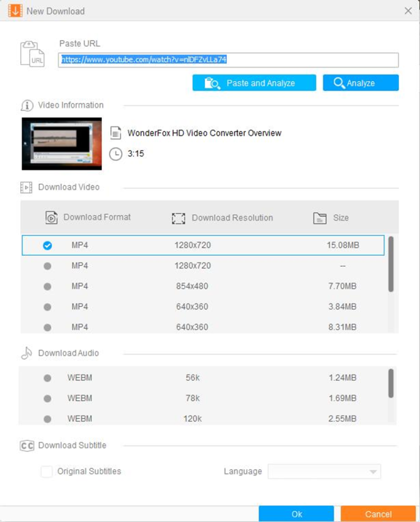Click the orange New Download app logo
Screen dimensions: 420x522
pyautogui.click(x=15, y=11)
